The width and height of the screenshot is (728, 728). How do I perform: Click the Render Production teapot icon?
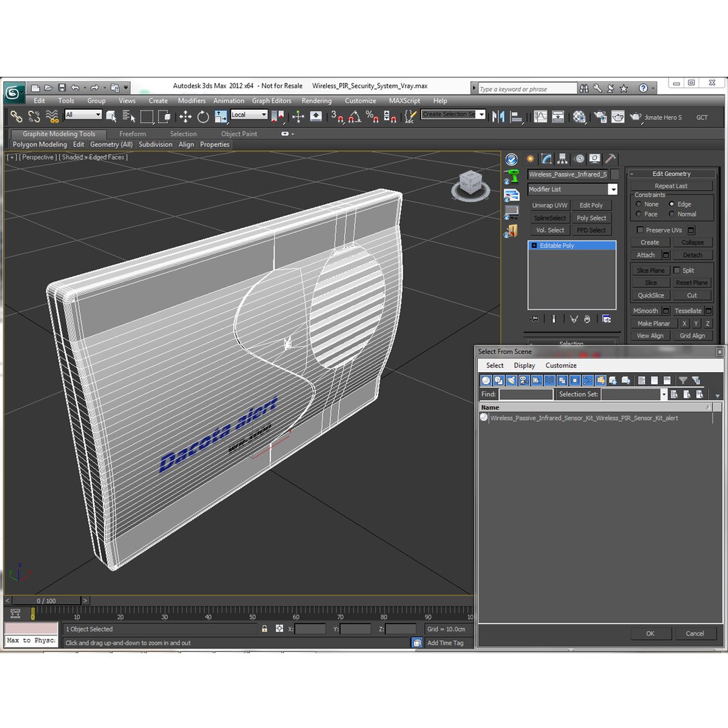(x=635, y=117)
